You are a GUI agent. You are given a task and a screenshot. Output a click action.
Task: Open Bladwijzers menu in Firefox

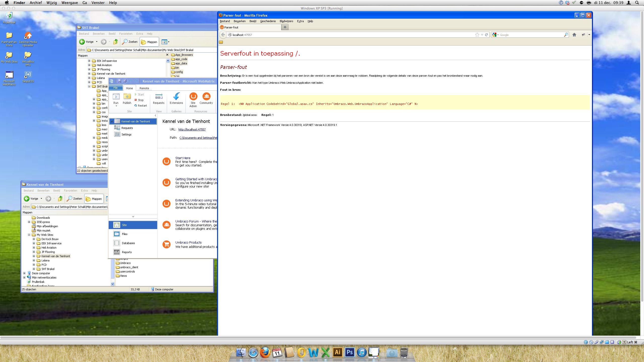coord(286,21)
